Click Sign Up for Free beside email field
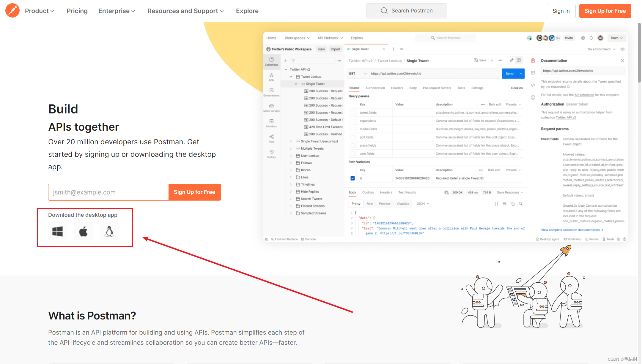Viewport: 642px width, 364px height. click(x=194, y=192)
